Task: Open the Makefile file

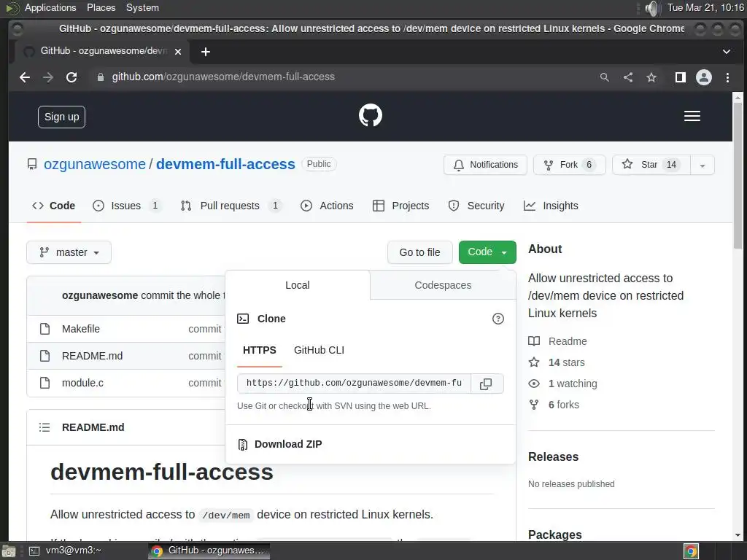Action: (81, 329)
